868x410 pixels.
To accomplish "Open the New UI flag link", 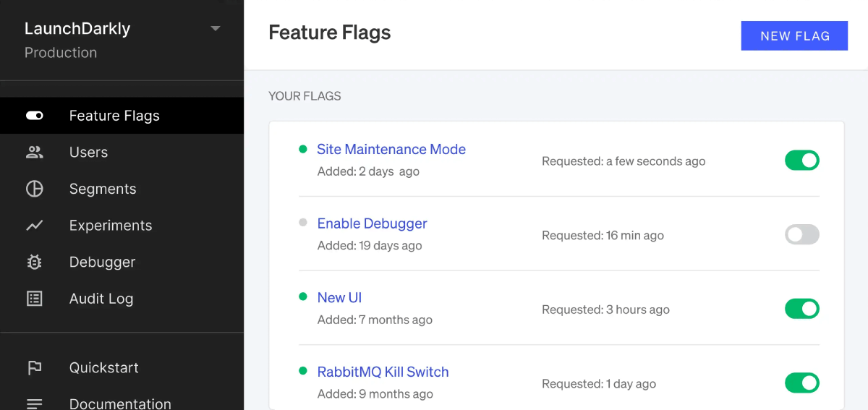I will coord(339,297).
